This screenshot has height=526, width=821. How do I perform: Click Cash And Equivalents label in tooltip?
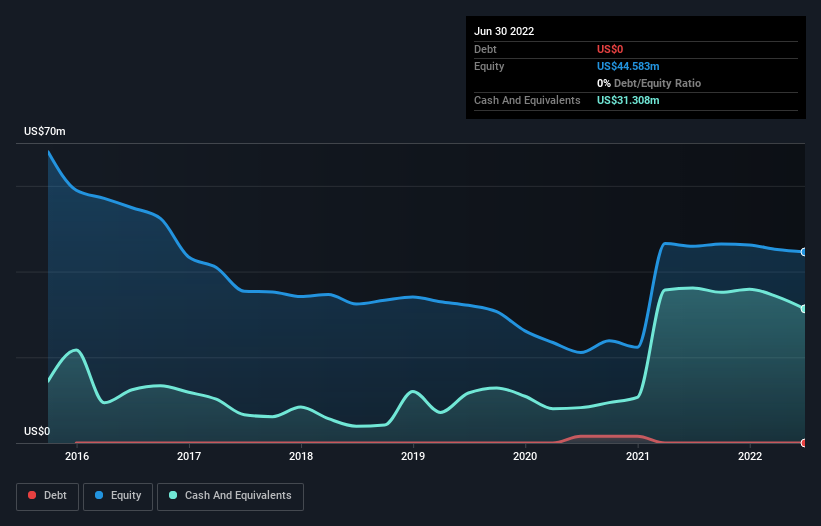click(x=527, y=100)
